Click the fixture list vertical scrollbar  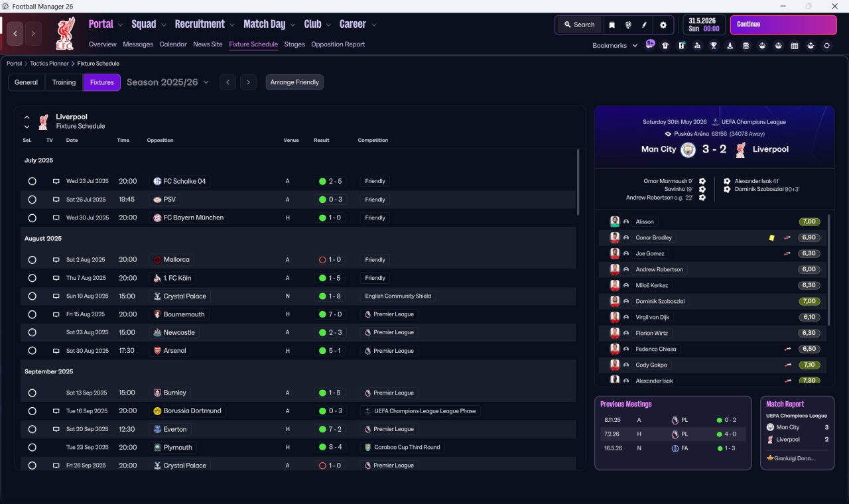578,182
